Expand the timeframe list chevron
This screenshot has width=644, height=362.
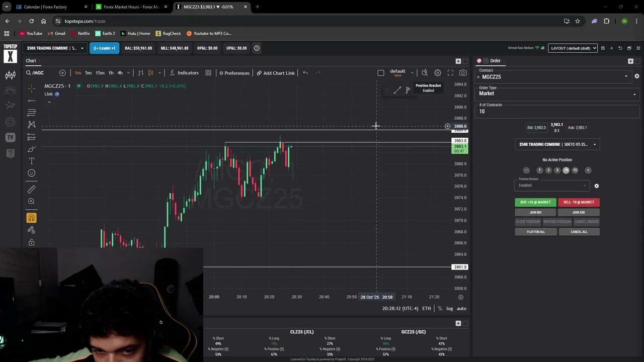(128, 73)
